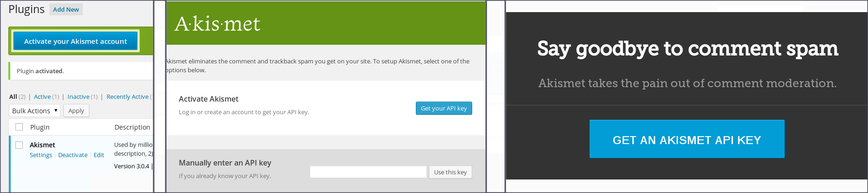Focus the manual API key input field
The image size is (868, 193).
pos(368,172)
